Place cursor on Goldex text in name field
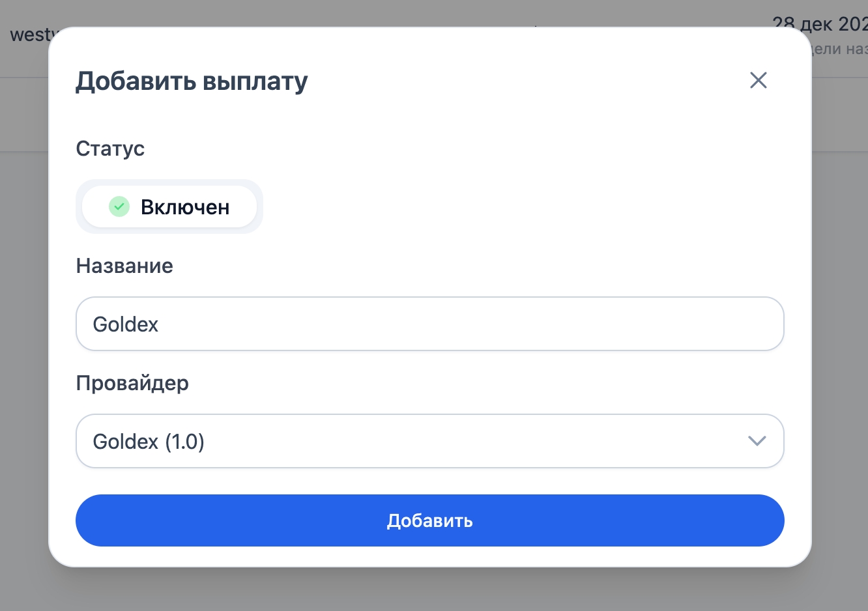Image resolution: width=868 pixels, height=611 pixels. [126, 324]
